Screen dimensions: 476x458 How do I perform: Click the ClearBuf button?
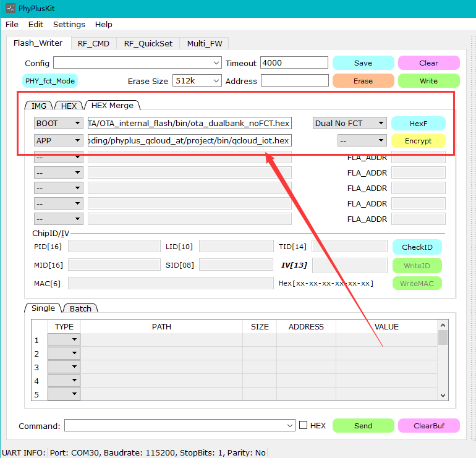pos(428,426)
